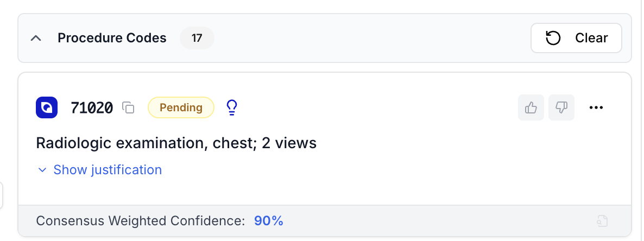Toggle thumbs down on code 71020

tap(561, 107)
